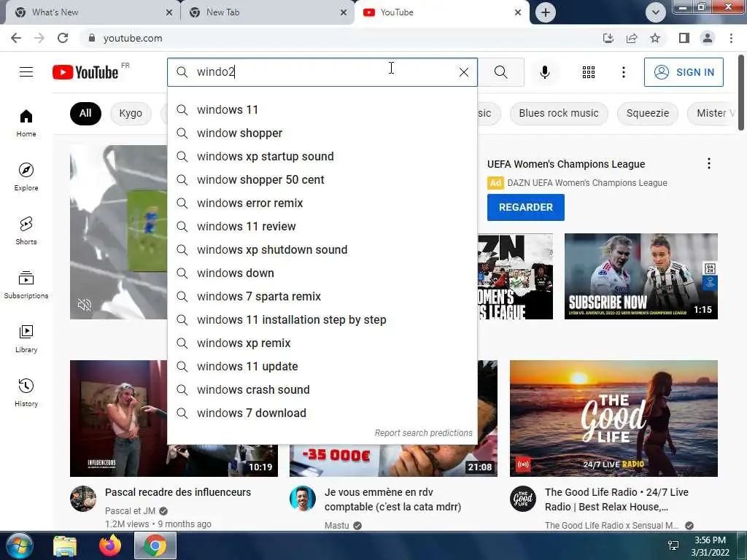Open Chrome's three-dot menu
The height and width of the screenshot is (560, 747).
click(x=731, y=38)
